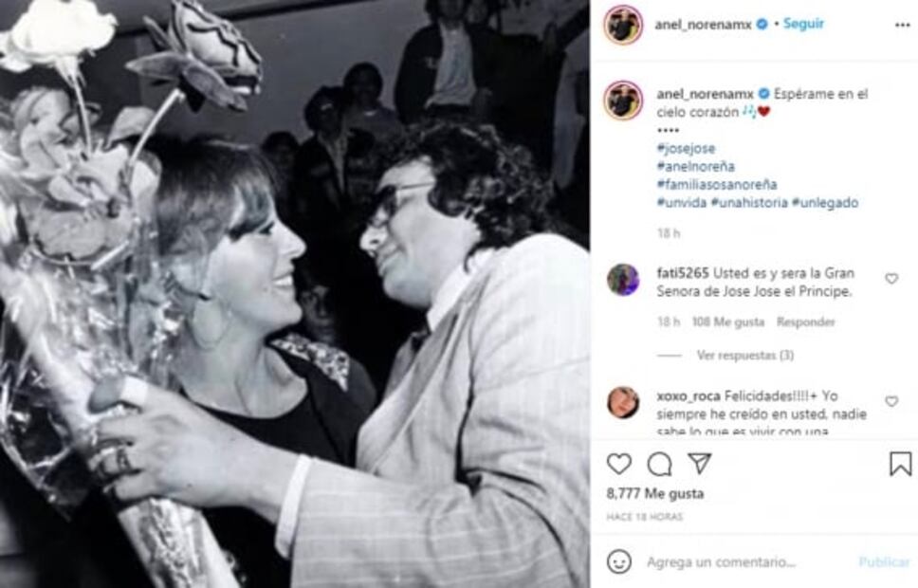Screen dimensions: 918x588
Task: Like xoxo_roca's comment
Action: tap(891, 401)
